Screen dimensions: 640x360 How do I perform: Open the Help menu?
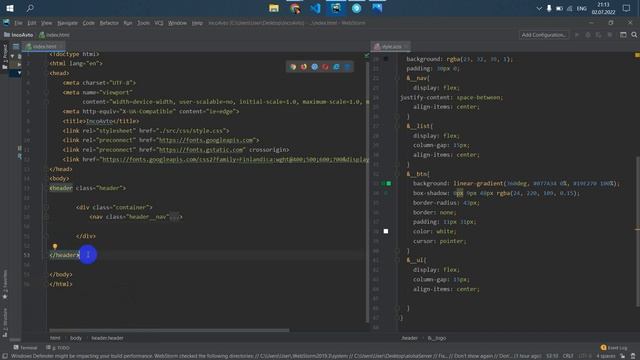[x=197, y=23]
